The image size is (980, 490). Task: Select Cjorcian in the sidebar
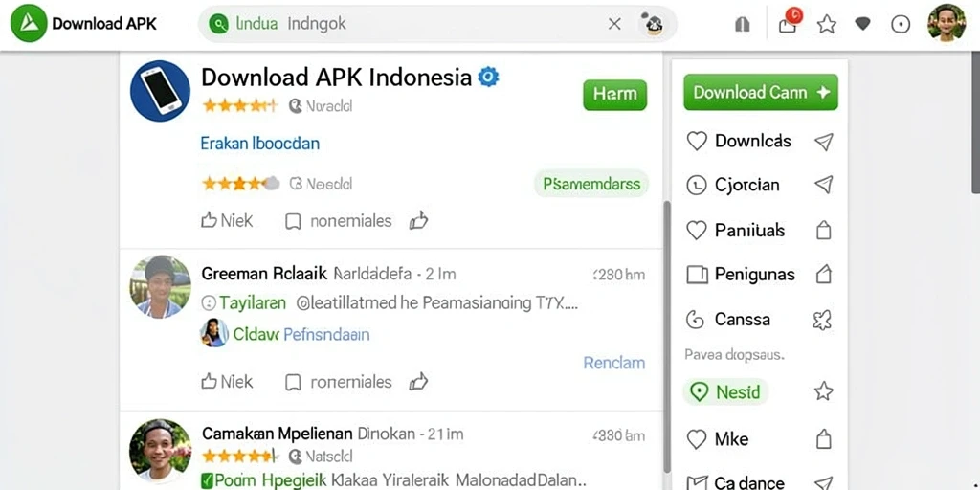click(746, 185)
